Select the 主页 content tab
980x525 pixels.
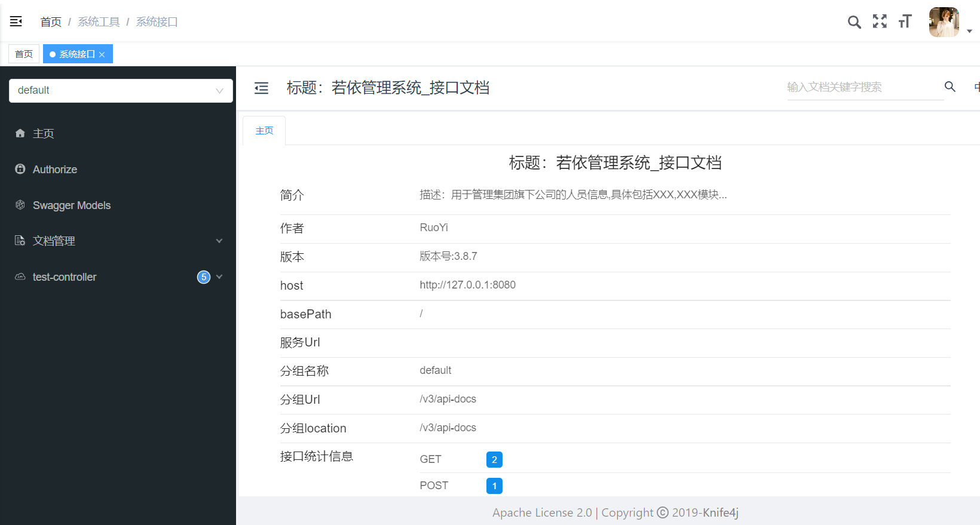264,131
